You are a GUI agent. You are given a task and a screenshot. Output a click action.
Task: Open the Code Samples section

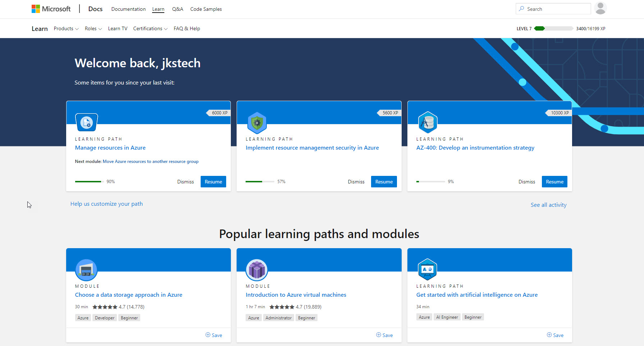coord(206,9)
